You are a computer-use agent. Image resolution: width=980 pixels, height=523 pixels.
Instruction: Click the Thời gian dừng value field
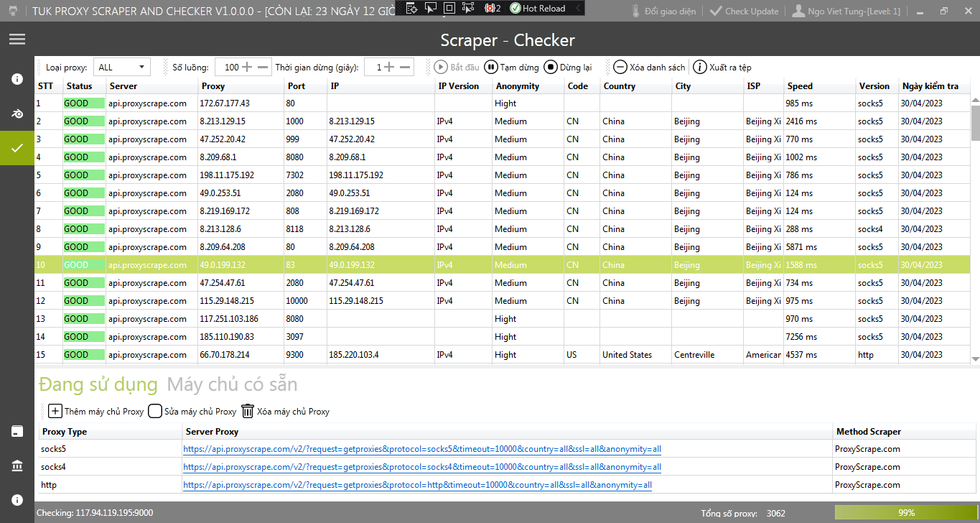pos(374,67)
